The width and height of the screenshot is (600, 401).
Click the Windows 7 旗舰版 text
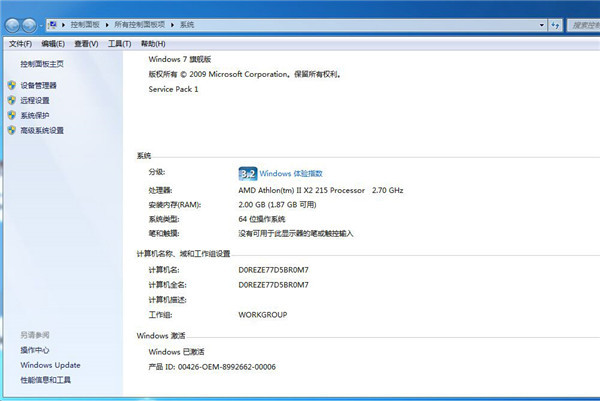click(x=180, y=59)
